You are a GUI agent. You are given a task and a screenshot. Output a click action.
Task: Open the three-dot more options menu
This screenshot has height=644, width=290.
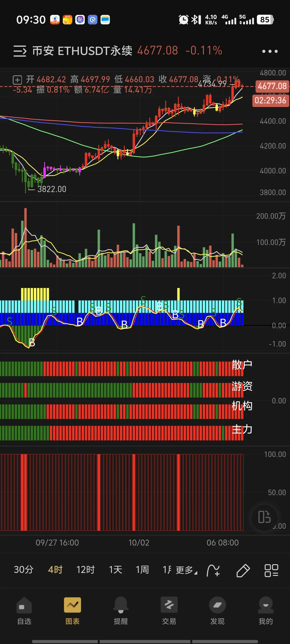coord(270,51)
